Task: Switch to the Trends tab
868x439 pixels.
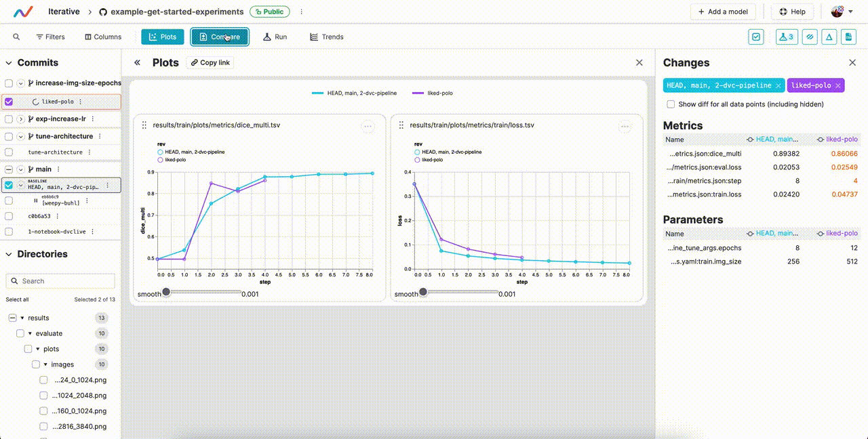Action: pyautogui.click(x=326, y=37)
